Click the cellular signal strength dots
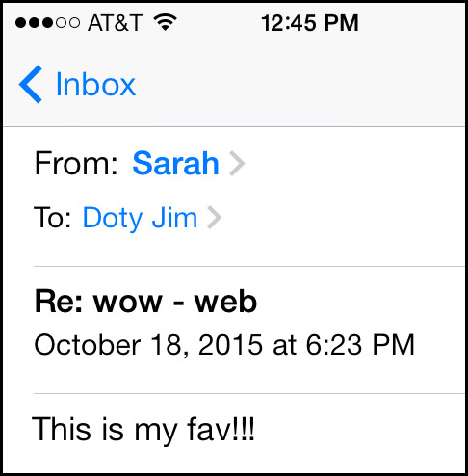 pos(47,23)
